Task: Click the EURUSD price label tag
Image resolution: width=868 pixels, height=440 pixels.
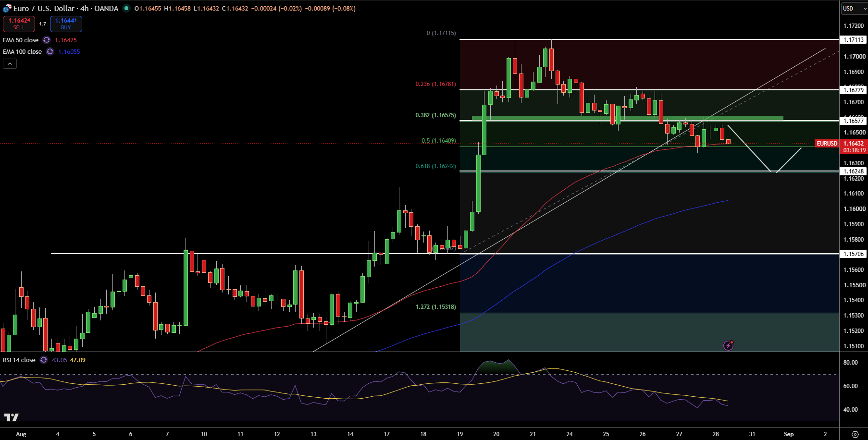Action: point(827,144)
